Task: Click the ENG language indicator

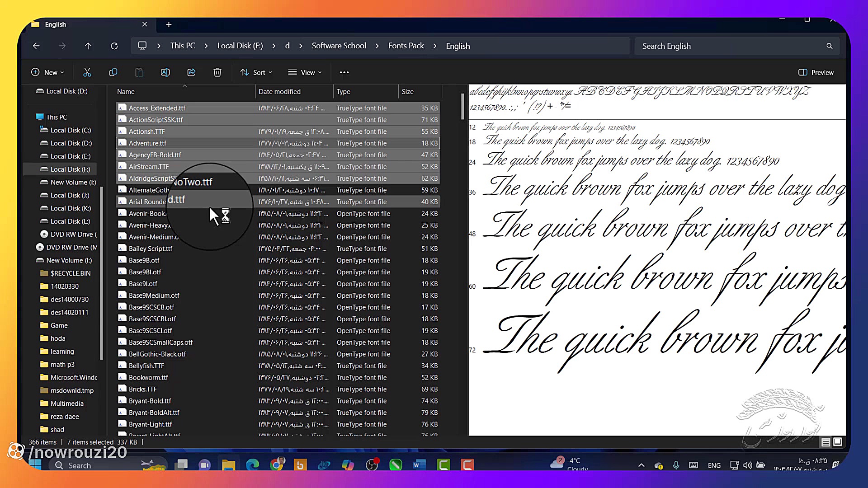Action: (x=714, y=465)
